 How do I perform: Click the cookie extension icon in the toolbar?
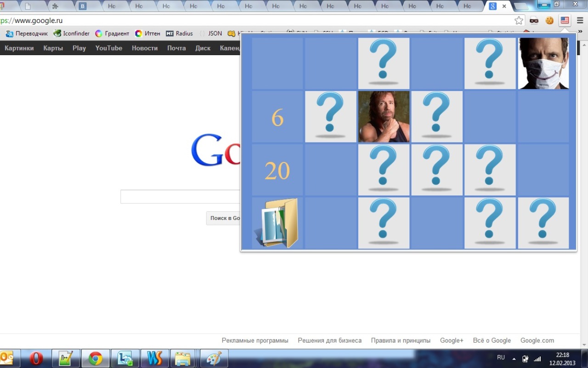549,20
